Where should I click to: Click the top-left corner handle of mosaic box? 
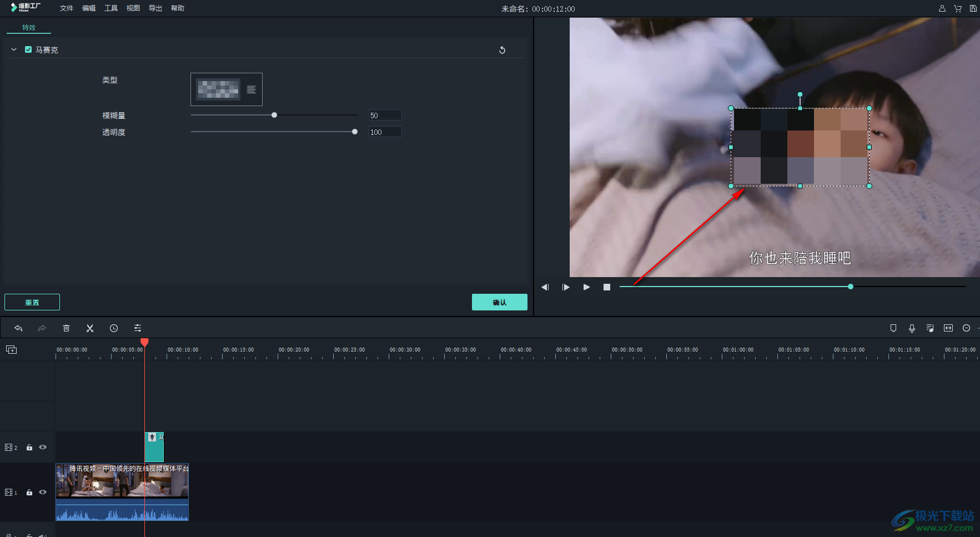[x=731, y=108]
